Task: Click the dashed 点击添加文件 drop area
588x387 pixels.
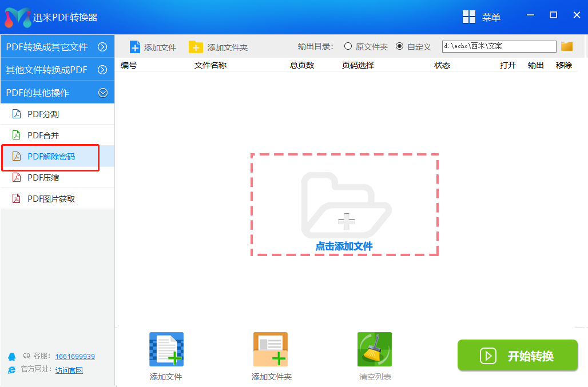Action: [x=344, y=206]
